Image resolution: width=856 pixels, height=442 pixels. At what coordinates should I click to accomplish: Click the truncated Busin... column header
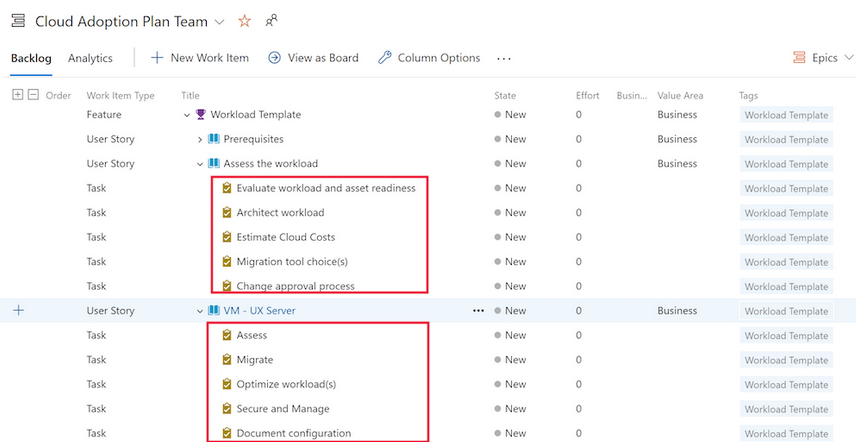[x=632, y=95]
